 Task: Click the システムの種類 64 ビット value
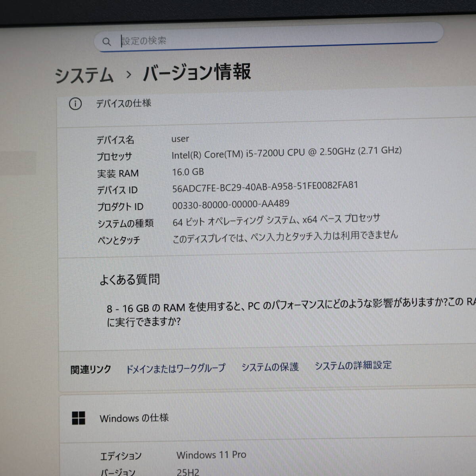point(276,220)
